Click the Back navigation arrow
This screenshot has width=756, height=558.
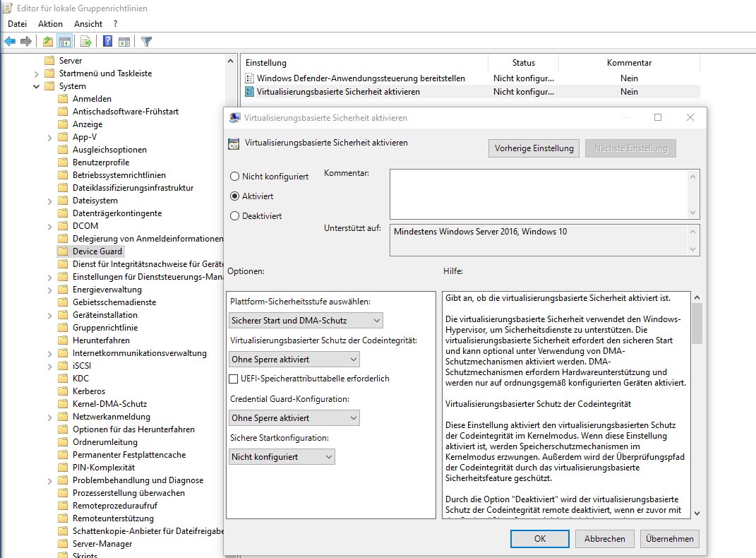(x=9, y=41)
